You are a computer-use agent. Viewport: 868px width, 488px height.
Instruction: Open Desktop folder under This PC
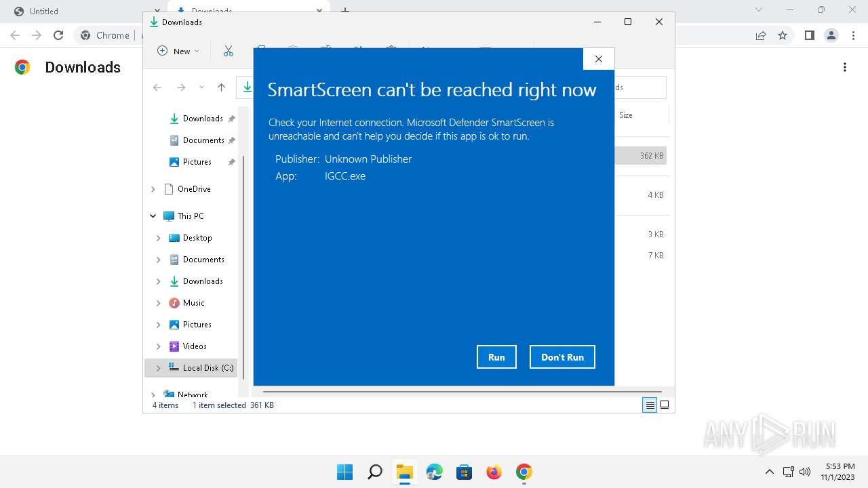pyautogui.click(x=191, y=238)
